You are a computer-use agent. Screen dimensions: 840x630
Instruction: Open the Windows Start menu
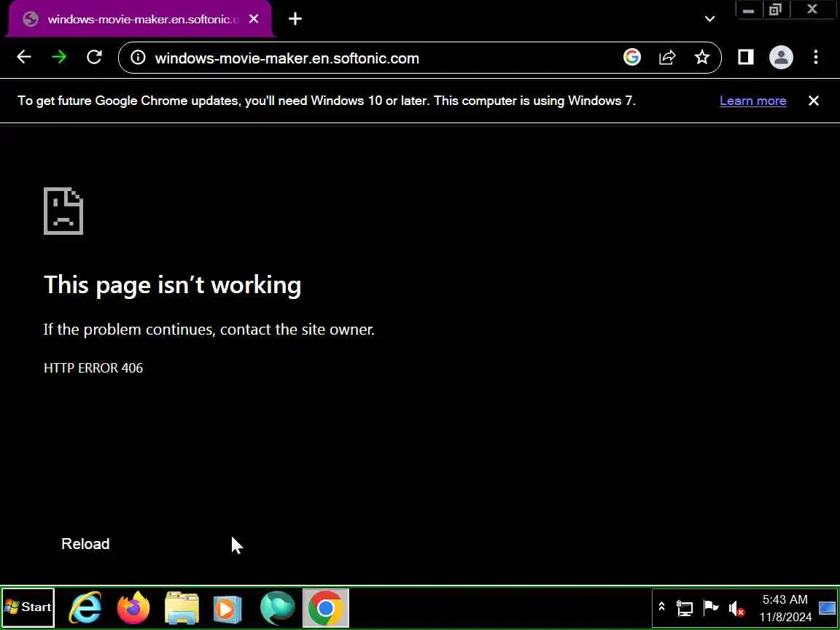[x=28, y=607]
